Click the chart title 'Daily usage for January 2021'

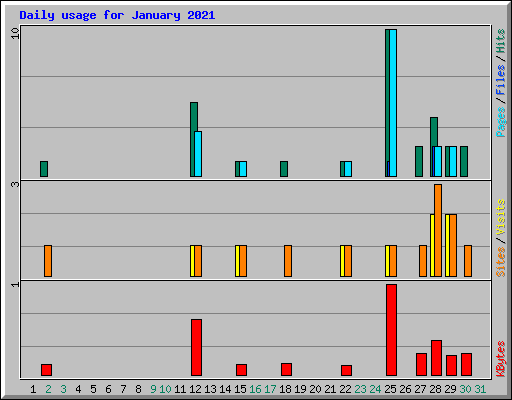(117, 15)
